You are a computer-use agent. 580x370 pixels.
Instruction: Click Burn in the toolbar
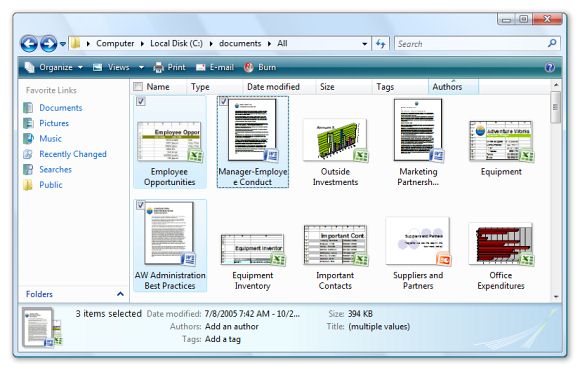click(x=260, y=67)
